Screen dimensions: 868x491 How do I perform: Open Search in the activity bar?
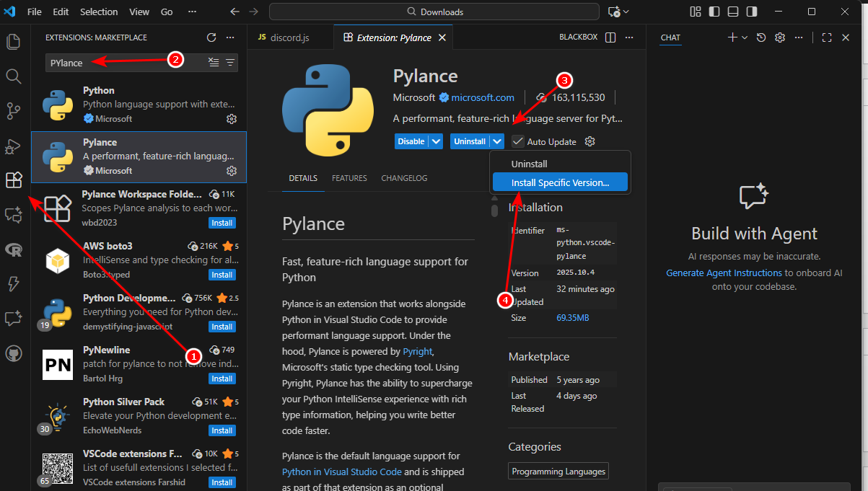click(13, 76)
